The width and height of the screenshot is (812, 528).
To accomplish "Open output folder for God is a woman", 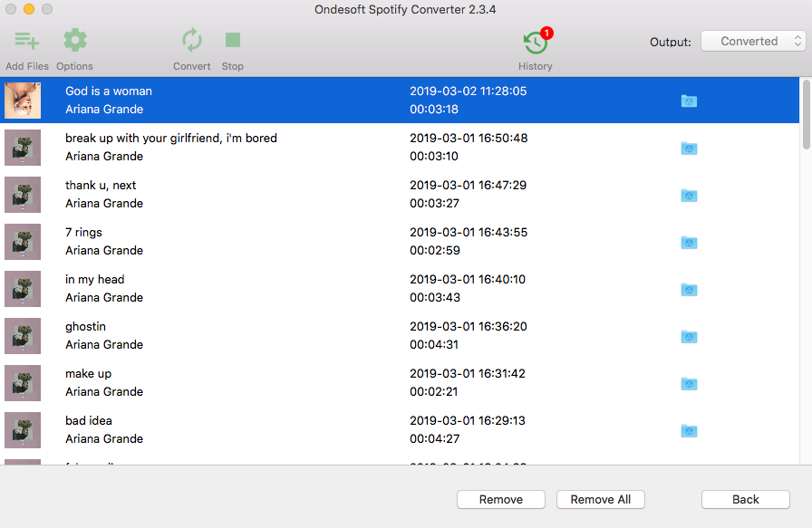I will pos(689,101).
